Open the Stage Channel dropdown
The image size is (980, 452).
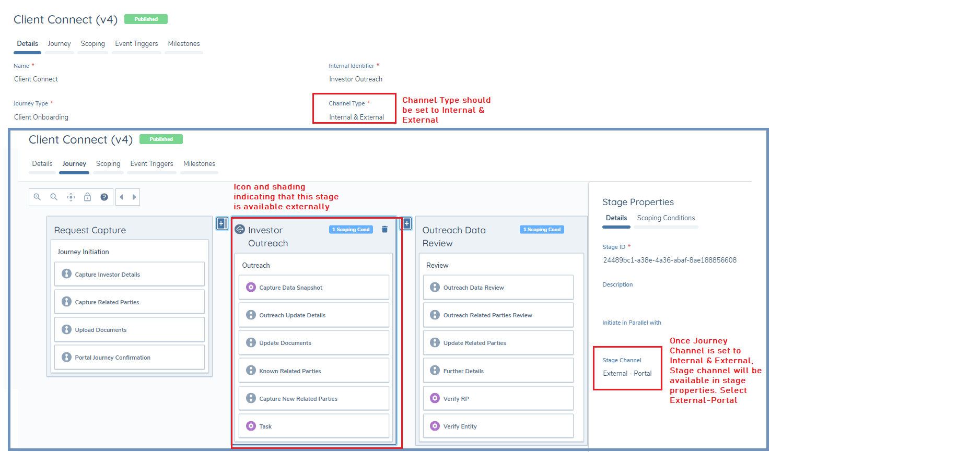click(x=627, y=374)
